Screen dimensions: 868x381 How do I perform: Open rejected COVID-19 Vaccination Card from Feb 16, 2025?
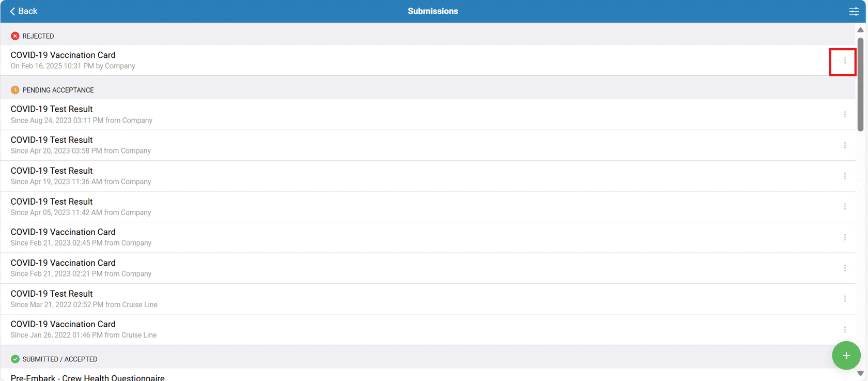428,60
